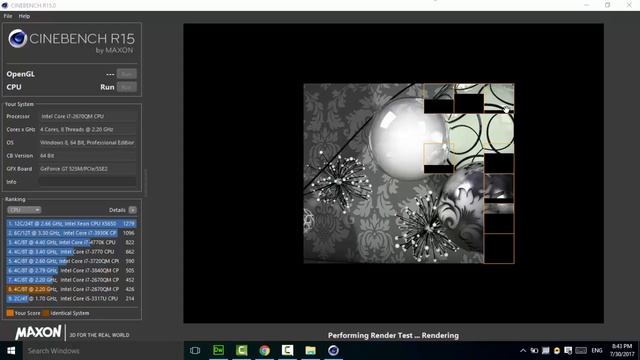Click the touch keyboard tray icon
The height and width of the screenshot is (360, 640).
coord(581,351)
